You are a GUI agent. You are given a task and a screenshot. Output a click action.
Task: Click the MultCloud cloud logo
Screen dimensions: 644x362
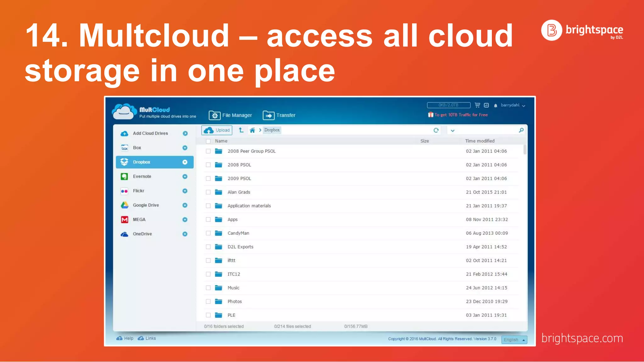124,112
